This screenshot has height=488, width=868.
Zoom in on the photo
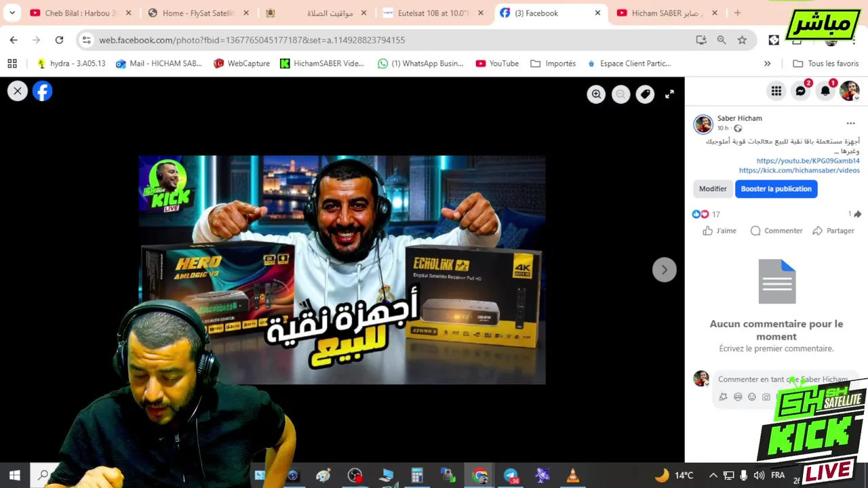pyautogui.click(x=596, y=94)
